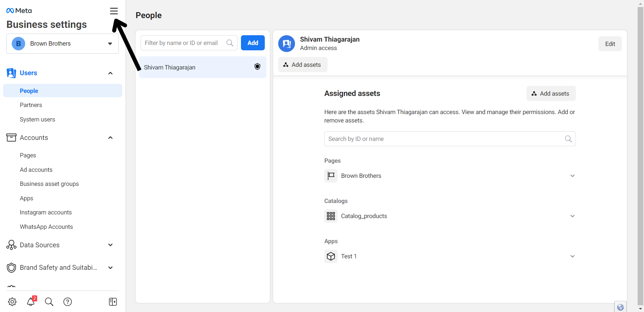Open settings gear in bottom bar

pos(12,302)
